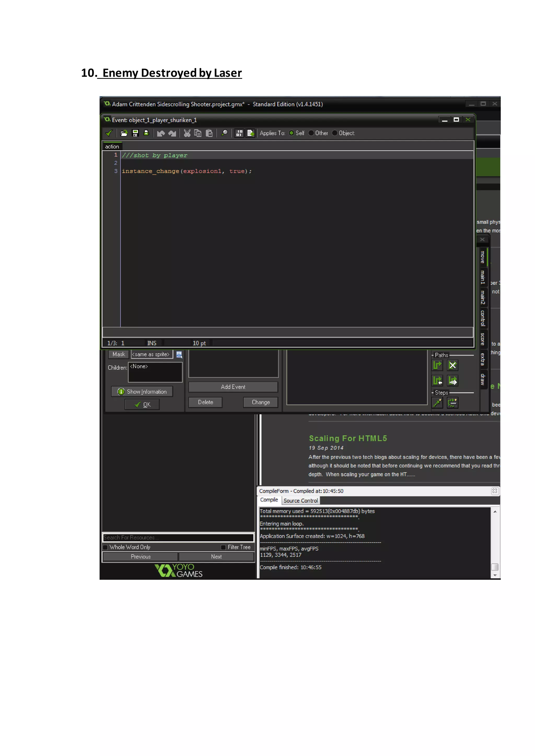Switch to the Source Control tab
Image resolution: width=535 pixels, height=756 pixels.
pos(300,500)
